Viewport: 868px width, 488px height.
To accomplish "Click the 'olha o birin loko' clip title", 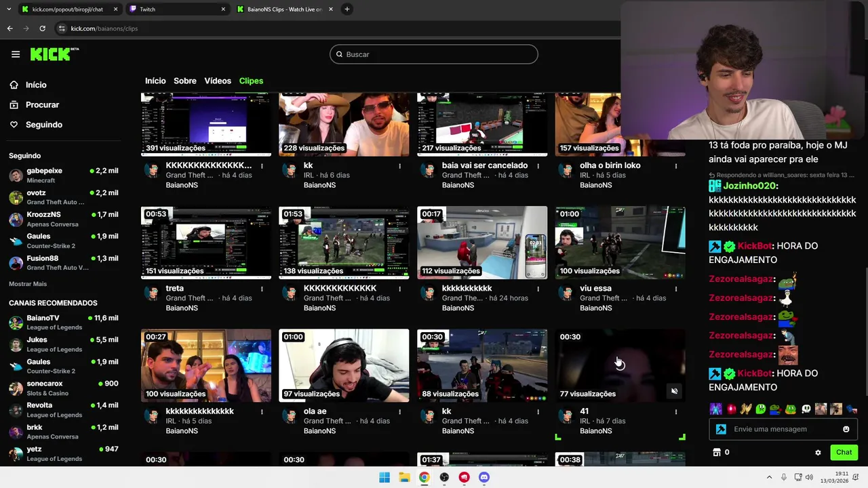I will (610, 165).
